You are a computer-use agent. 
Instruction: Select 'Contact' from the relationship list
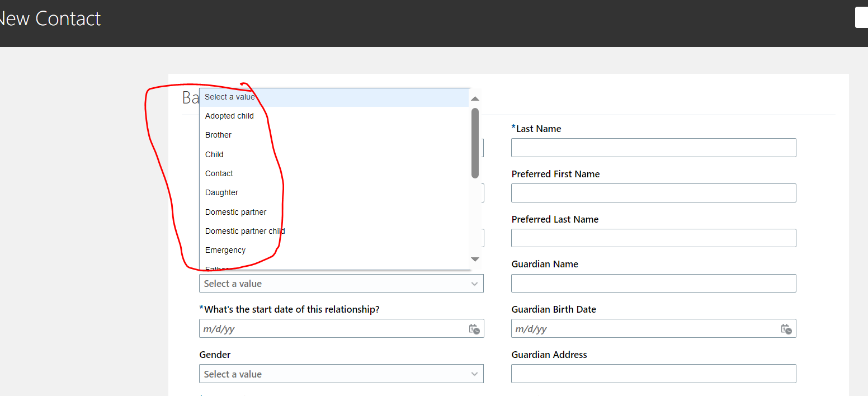click(219, 173)
